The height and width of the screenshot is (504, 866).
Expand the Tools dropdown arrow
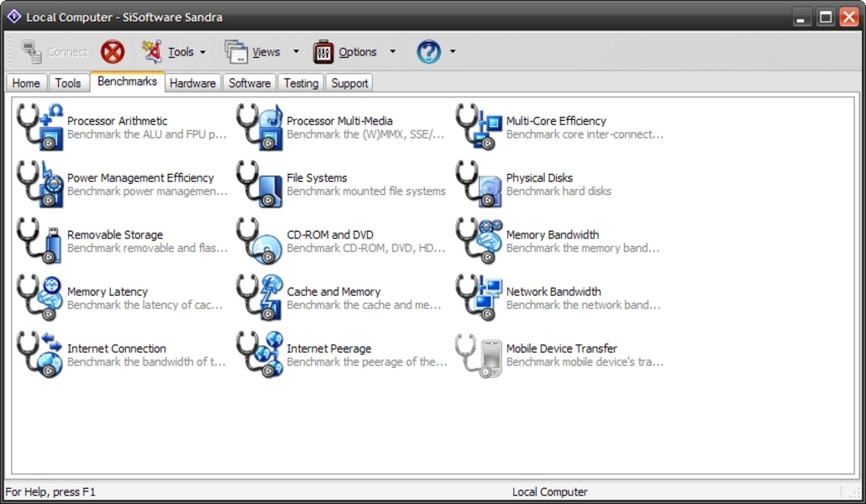202,52
